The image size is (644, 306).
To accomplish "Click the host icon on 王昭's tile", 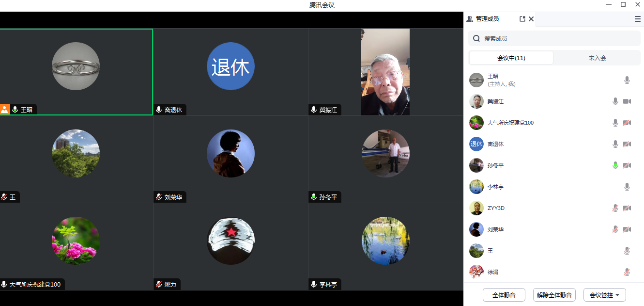I will click(5, 110).
